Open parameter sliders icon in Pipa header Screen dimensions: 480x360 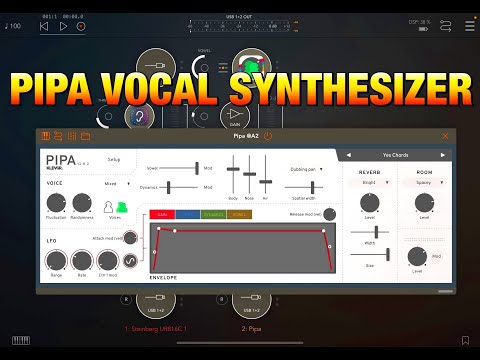[x=72, y=136]
